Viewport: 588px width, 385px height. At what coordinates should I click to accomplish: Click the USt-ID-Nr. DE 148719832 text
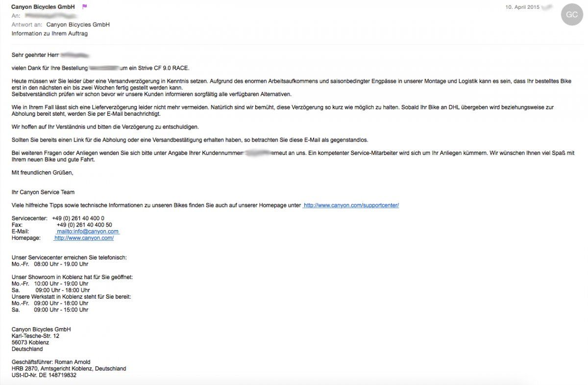(44, 375)
